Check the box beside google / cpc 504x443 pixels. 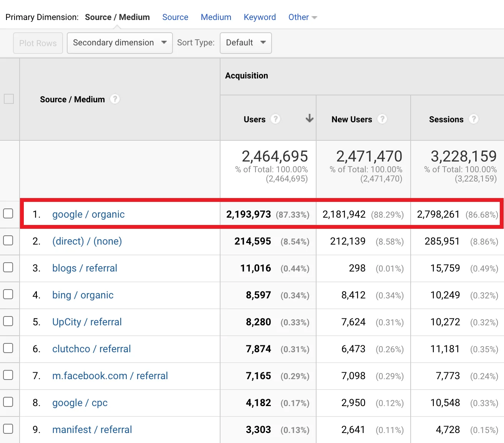click(x=8, y=402)
